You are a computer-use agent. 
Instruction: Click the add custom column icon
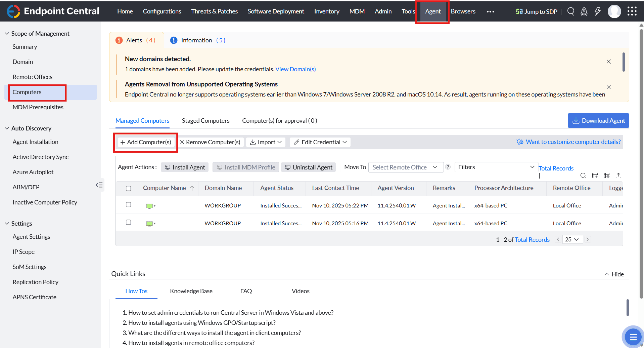click(595, 176)
